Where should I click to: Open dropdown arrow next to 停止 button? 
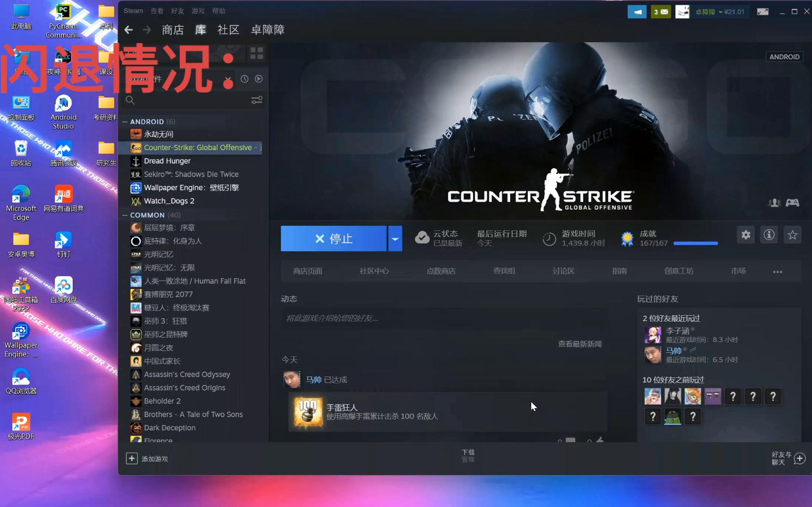click(x=395, y=239)
